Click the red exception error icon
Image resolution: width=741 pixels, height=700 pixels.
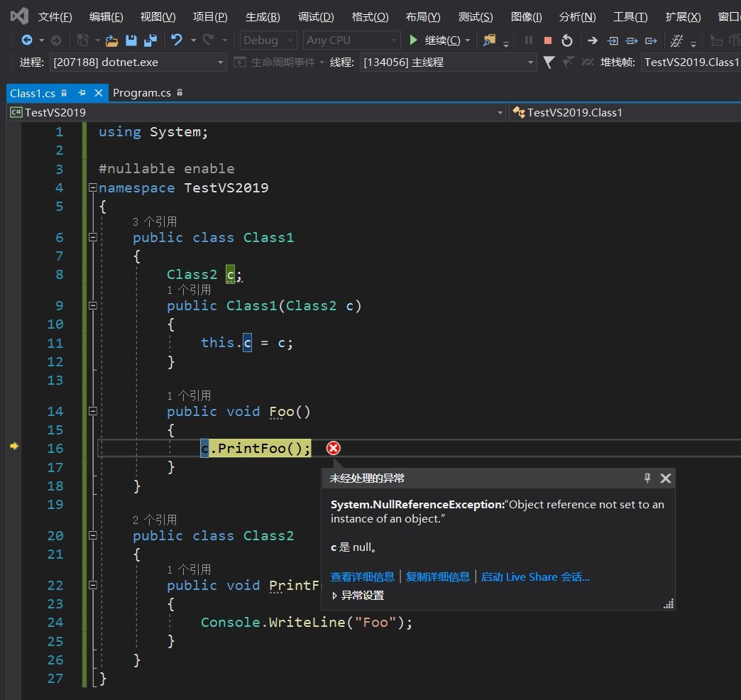[333, 448]
